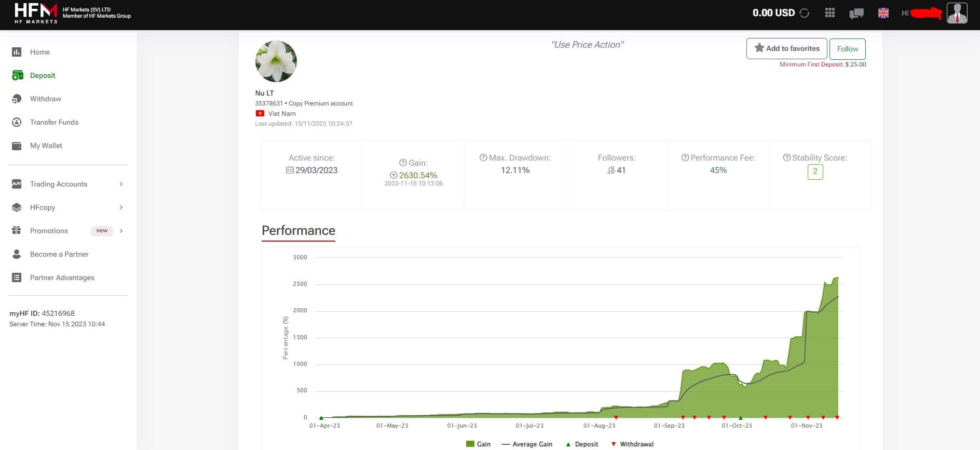Image resolution: width=980 pixels, height=450 pixels.
Task: Toggle the Gain series in chart legend
Action: coord(478,444)
